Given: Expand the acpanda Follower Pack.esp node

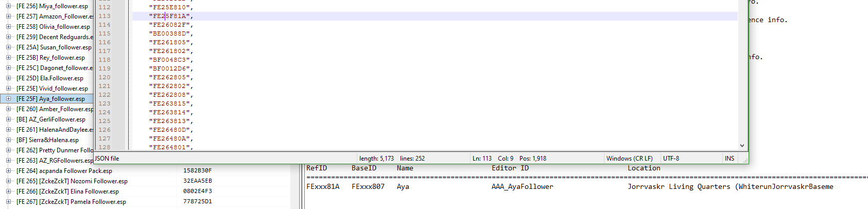Looking at the screenshot, I should [8, 171].
